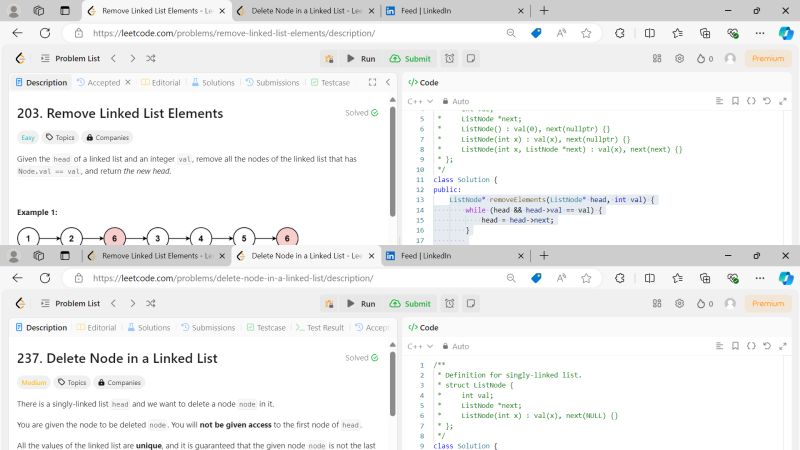800x450 pixels.
Task: Switch to Feed LinkedIn tab in top browser
Action: click(454, 11)
